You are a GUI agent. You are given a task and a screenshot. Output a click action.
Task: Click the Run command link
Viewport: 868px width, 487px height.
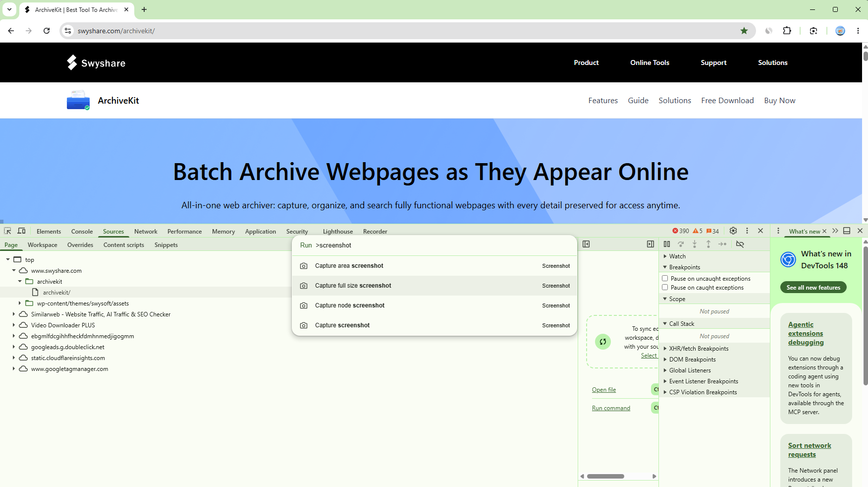tap(611, 408)
